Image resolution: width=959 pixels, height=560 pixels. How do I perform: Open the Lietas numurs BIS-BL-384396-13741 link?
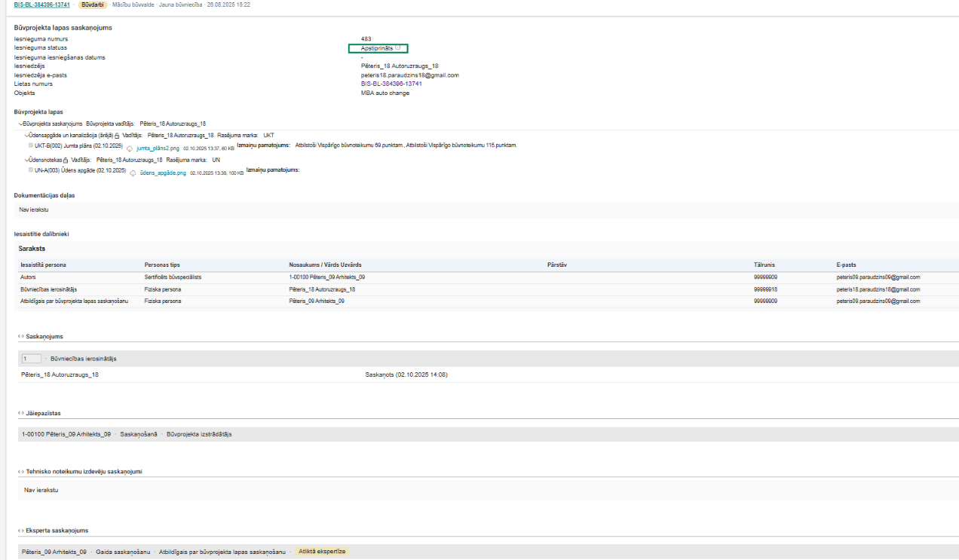point(391,84)
